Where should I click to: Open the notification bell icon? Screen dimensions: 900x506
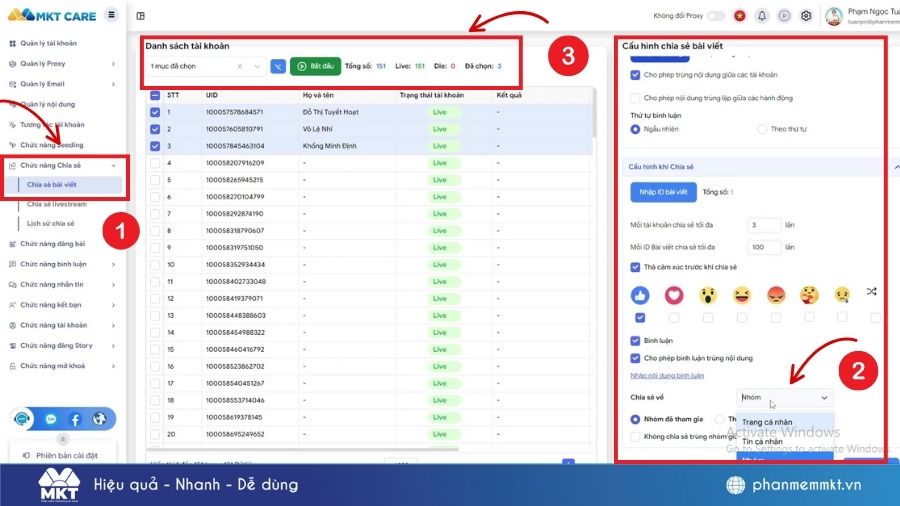(x=762, y=16)
